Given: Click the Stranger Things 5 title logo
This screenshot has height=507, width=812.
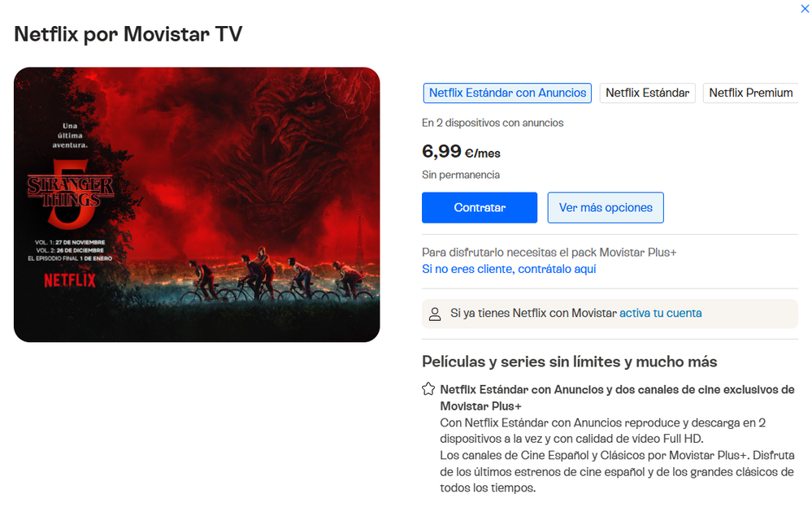Looking at the screenshot, I should pyautogui.click(x=70, y=194).
